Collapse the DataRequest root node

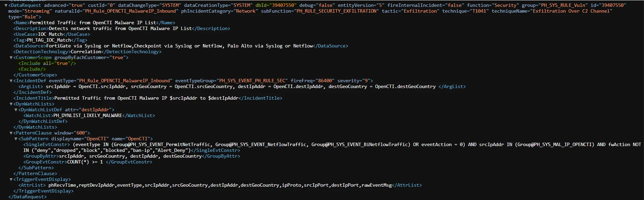pyautogui.click(x=6, y=5)
